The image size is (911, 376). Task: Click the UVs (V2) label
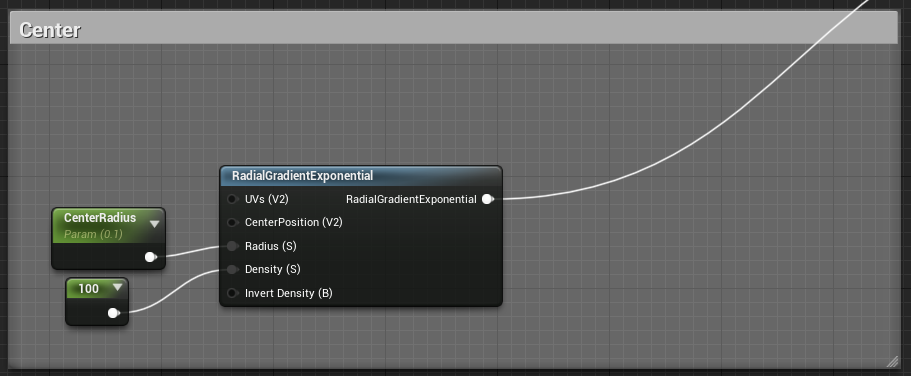coord(267,199)
